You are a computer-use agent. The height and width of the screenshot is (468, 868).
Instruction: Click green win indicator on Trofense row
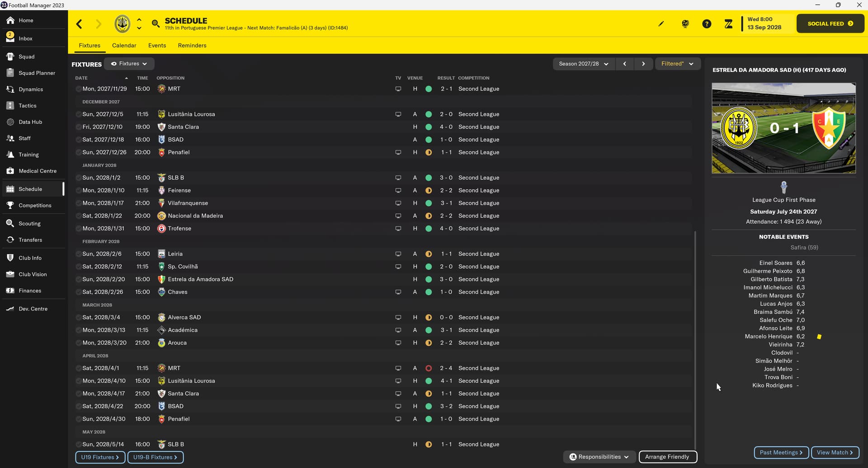pyautogui.click(x=429, y=228)
